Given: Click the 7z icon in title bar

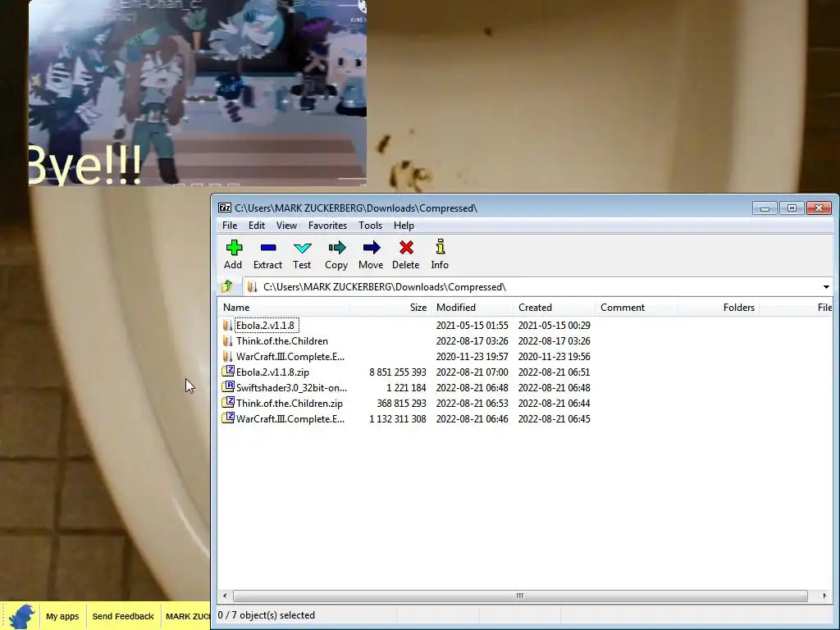Looking at the screenshot, I should 225,208.
